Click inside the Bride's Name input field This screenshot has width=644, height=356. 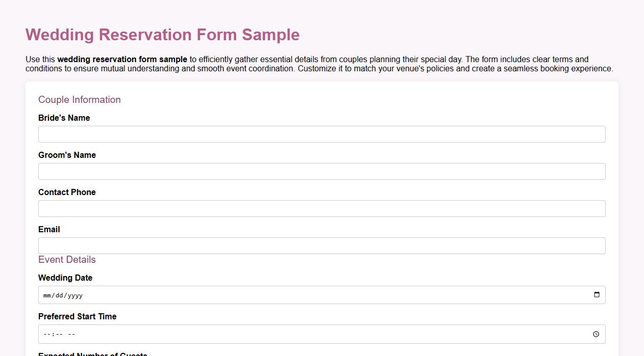321,134
